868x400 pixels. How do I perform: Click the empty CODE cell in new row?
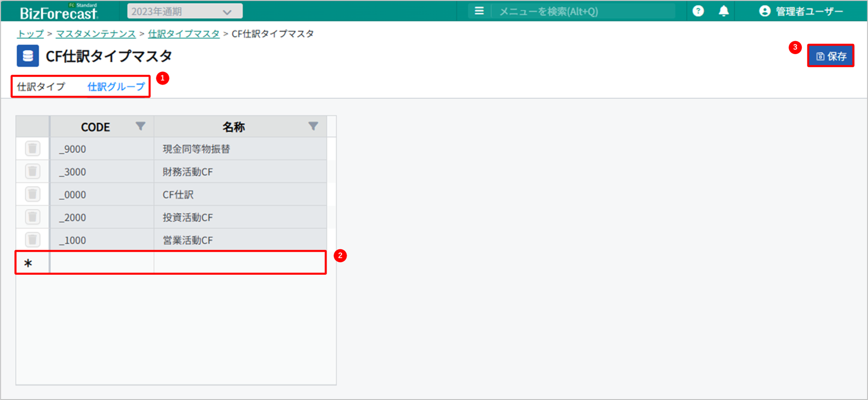[x=102, y=263]
